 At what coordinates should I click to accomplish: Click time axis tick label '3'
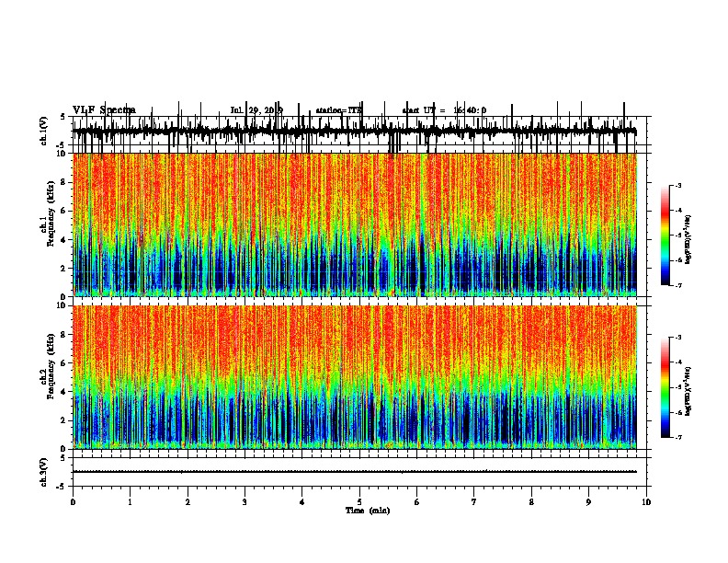click(245, 502)
